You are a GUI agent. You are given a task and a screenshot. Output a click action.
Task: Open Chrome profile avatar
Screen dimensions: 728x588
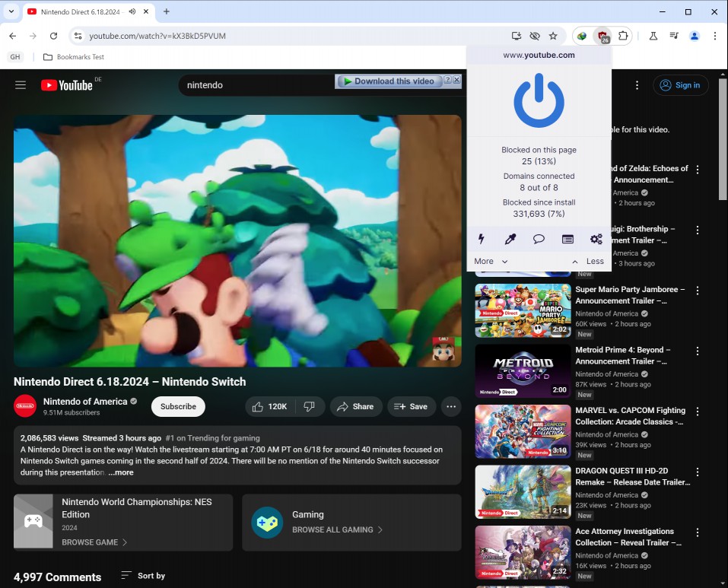[695, 36]
